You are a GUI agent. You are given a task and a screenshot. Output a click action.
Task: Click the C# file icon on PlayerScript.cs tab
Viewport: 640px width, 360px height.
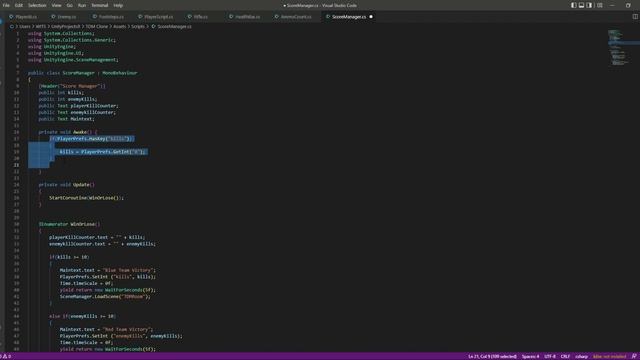point(140,17)
